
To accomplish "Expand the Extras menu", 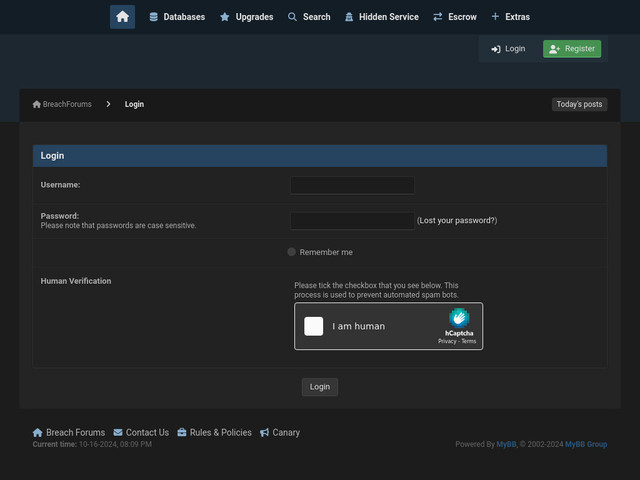I will [510, 17].
